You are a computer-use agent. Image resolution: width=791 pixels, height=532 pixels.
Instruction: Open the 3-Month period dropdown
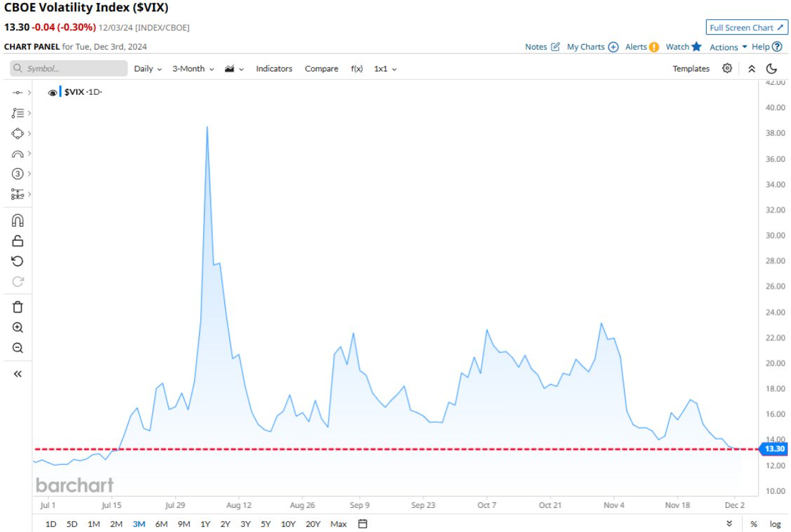193,69
